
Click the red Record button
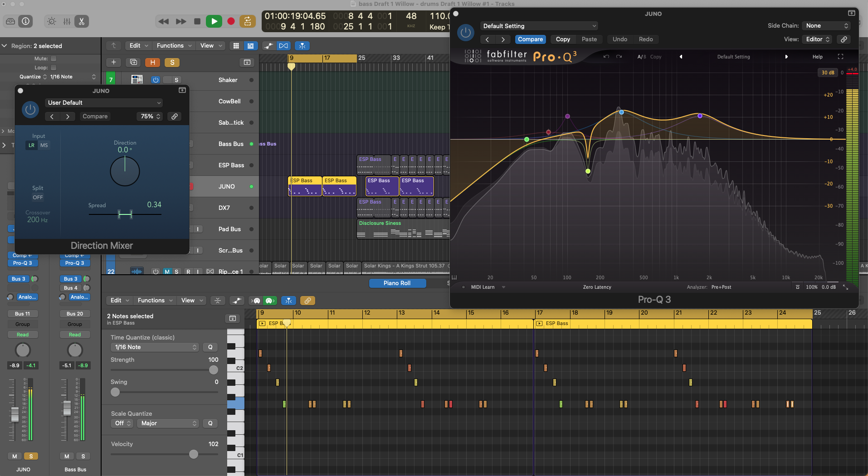[x=231, y=21]
